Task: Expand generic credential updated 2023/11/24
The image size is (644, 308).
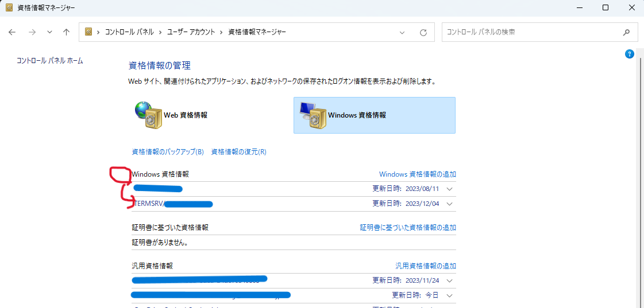Action: tap(449, 281)
